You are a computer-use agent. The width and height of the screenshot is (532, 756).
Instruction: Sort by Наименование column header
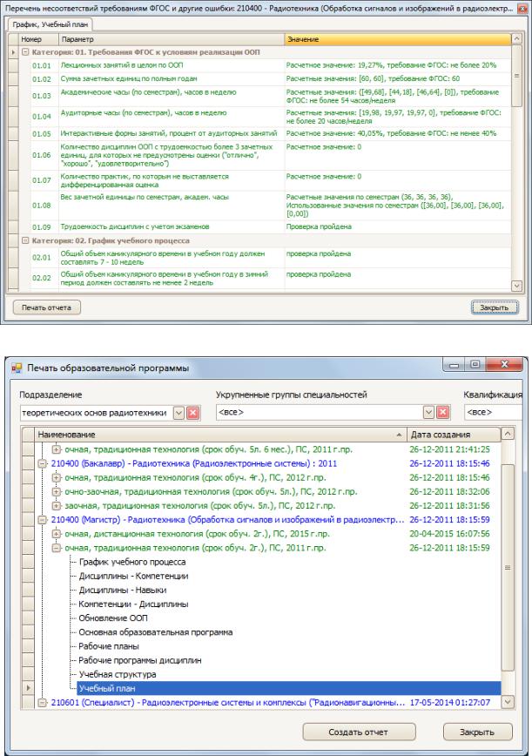[220, 435]
